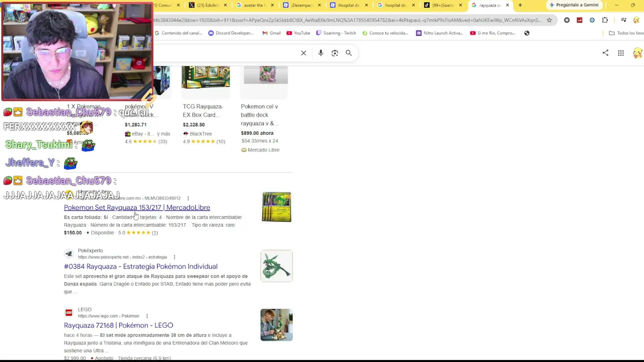The height and width of the screenshot is (362, 644).
Task: Open the YouTube bookmark
Action: (298, 33)
